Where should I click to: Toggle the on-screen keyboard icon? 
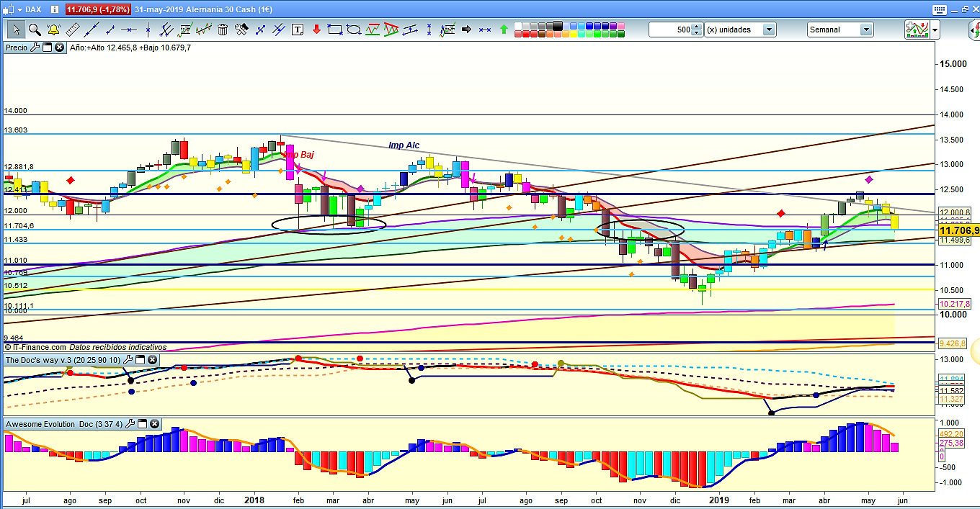pos(938,9)
